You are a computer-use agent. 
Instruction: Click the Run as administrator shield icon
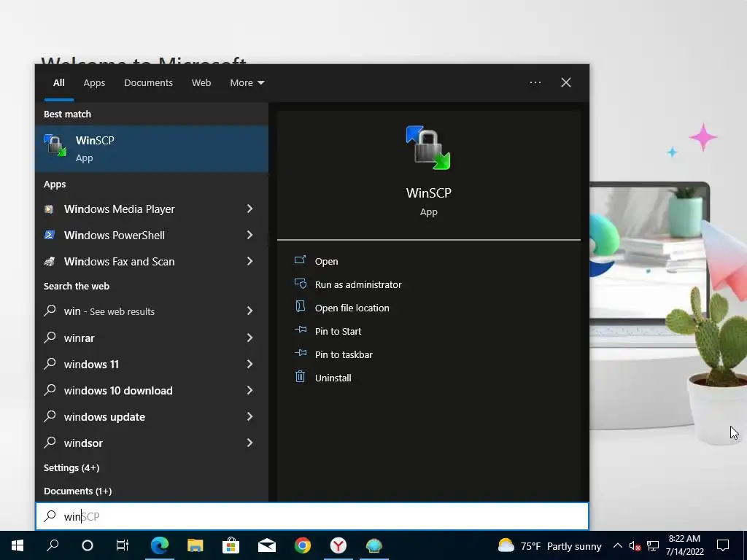point(300,284)
